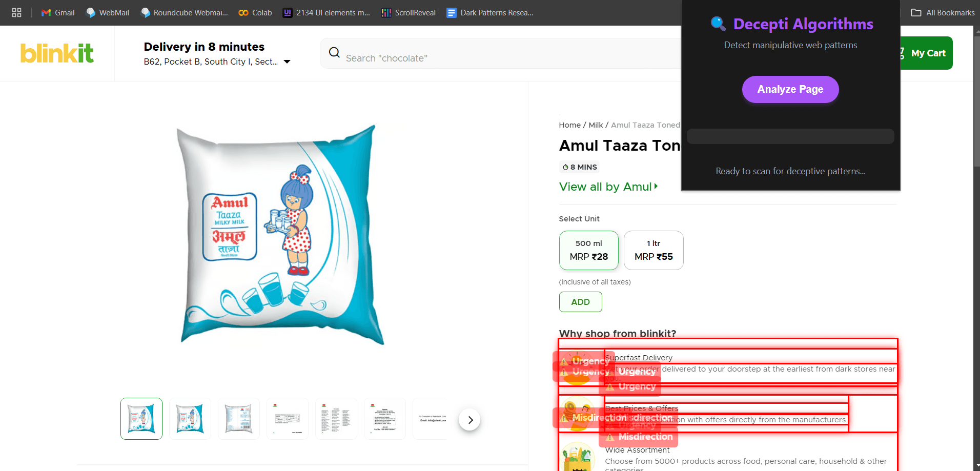
Task: Click the search magnifier icon
Action: pyautogui.click(x=334, y=52)
